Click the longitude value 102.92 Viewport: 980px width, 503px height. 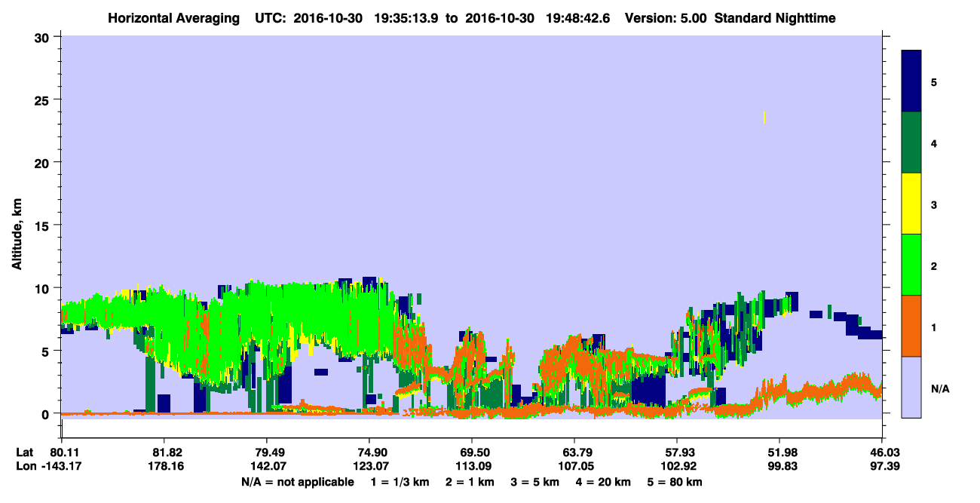pyautogui.click(x=677, y=467)
